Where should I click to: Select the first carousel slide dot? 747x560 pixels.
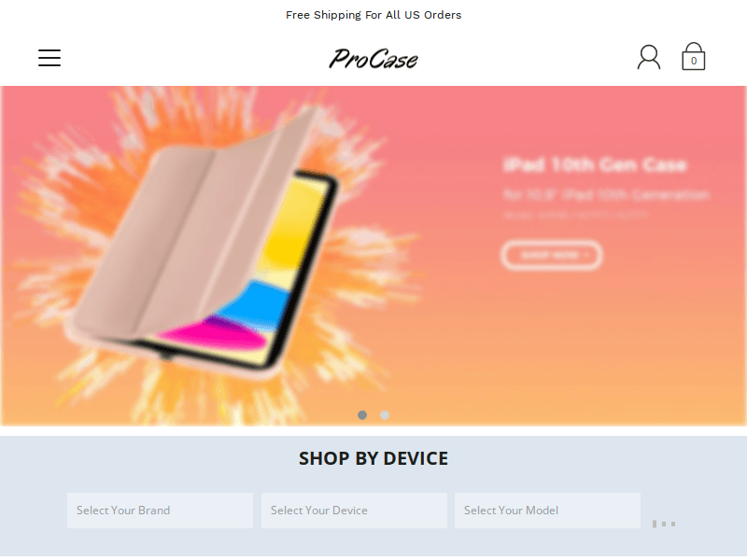(x=362, y=415)
